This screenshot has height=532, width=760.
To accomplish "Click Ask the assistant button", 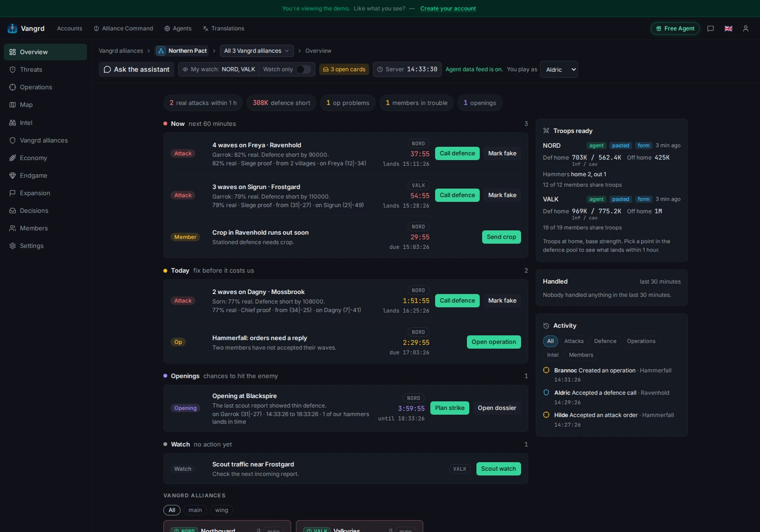I will coord(136,69).
